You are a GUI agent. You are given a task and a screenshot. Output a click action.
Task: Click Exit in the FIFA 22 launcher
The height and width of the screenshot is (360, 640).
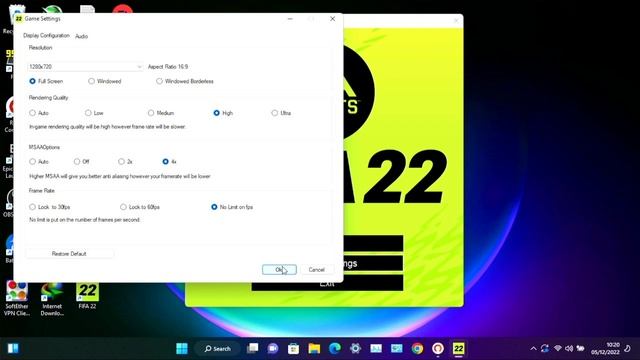[327, 283]
